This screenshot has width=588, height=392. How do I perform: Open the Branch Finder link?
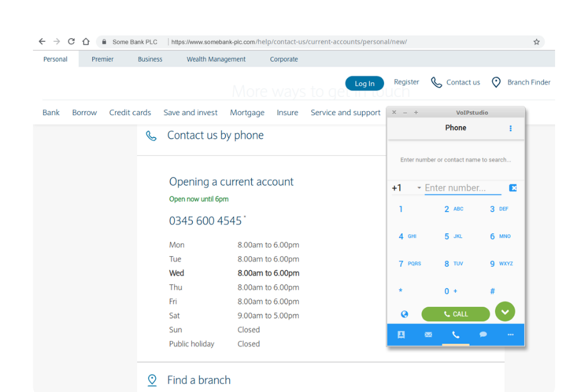point(521,82)
